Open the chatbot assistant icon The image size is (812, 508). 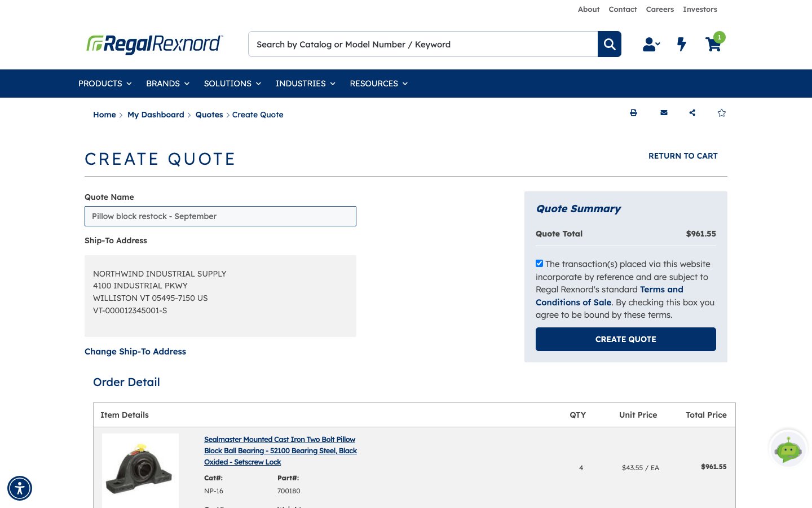coord(788,449)
